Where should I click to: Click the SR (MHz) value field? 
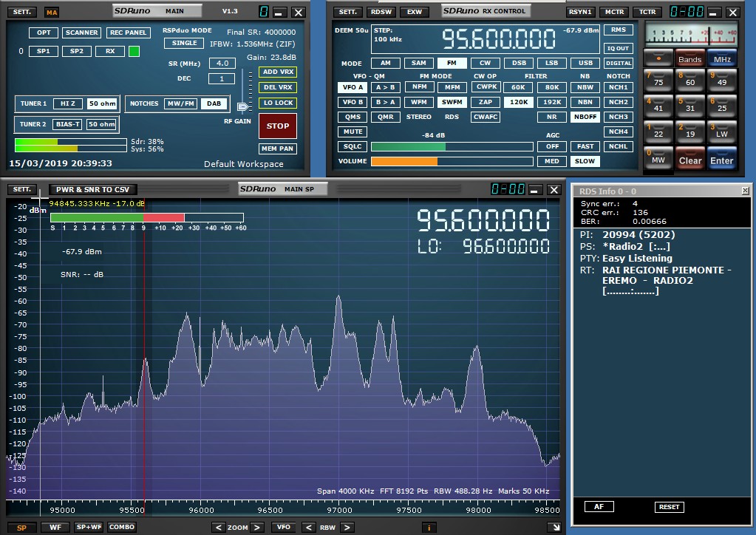click(222, 63)
